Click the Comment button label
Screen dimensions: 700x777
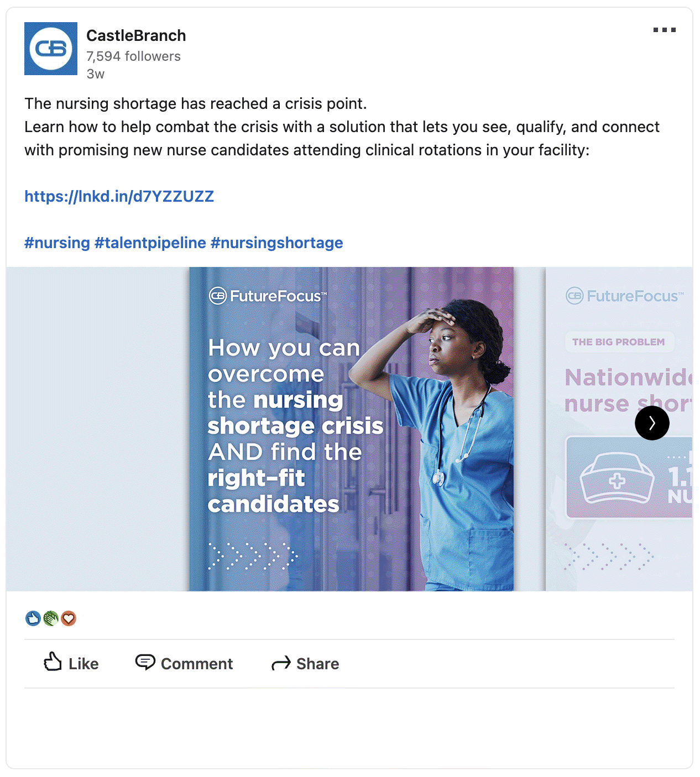pyautogui.click(x=197, y=664)
